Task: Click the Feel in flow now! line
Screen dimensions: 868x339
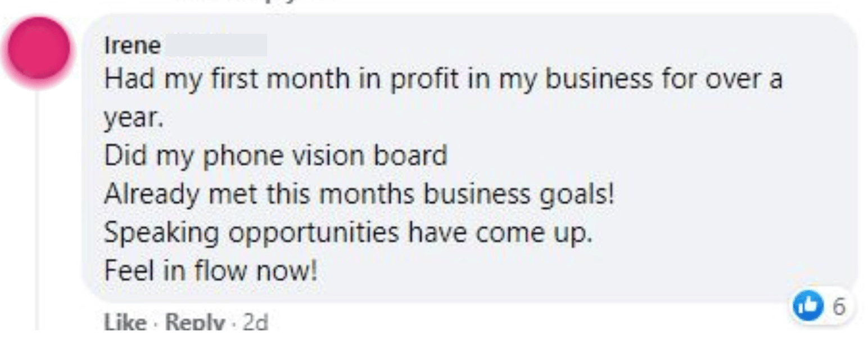Action: [211, 271]
